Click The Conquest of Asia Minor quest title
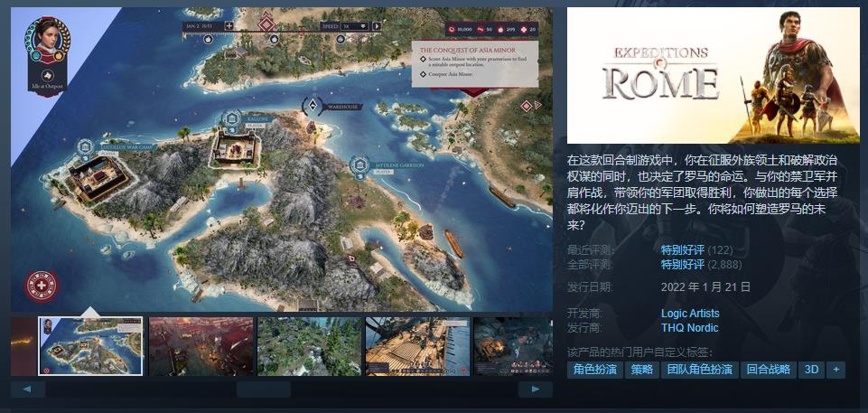The image size is (868, 413). [x=468, y=50]
